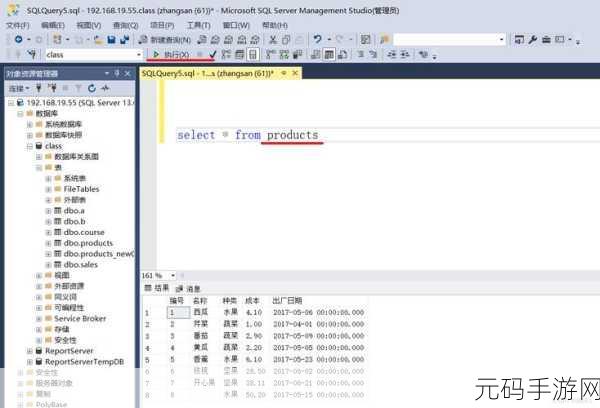The image size is (600, 408).
Task: Close the SQLQuery5.sql tab
Action: [295, 73]
